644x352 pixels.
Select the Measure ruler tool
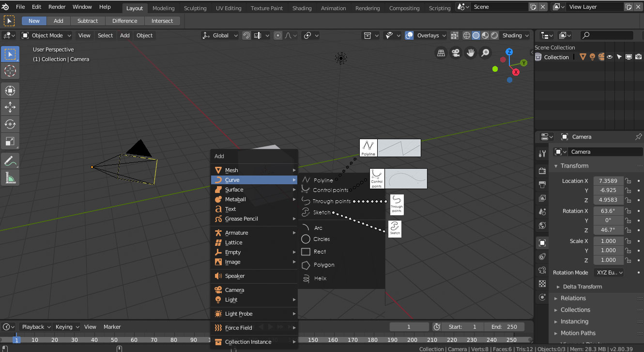(x=10, y=178)
